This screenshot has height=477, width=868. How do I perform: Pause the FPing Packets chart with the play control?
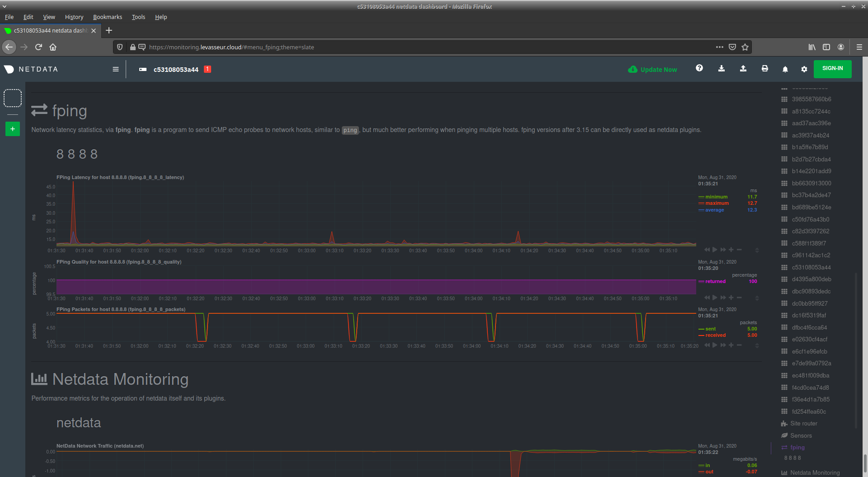(715, 345)
